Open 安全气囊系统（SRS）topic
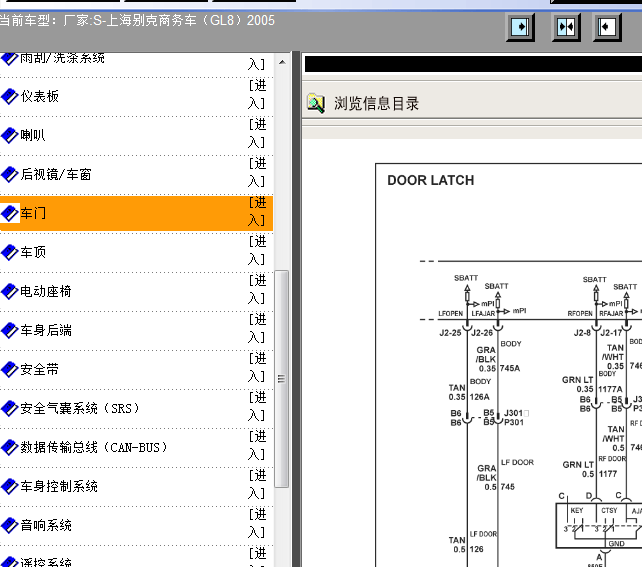 pos(81,408)
